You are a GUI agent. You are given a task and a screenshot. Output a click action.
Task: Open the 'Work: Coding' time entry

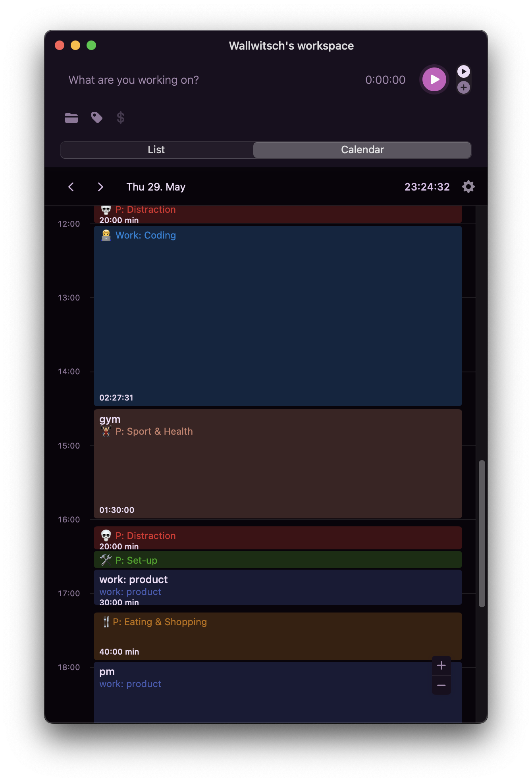click(278, 316)
